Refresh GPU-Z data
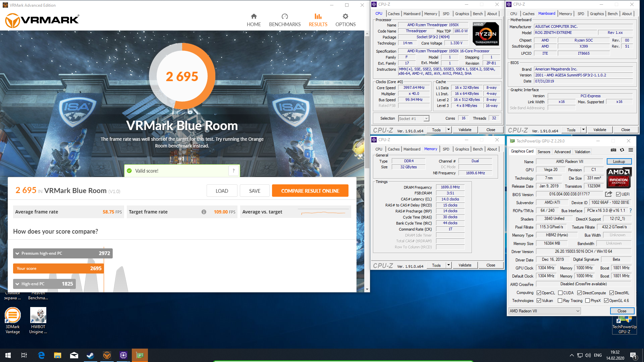Image resolution: width=644 pixels, height=362 pixels. click(x=622, y=150)
